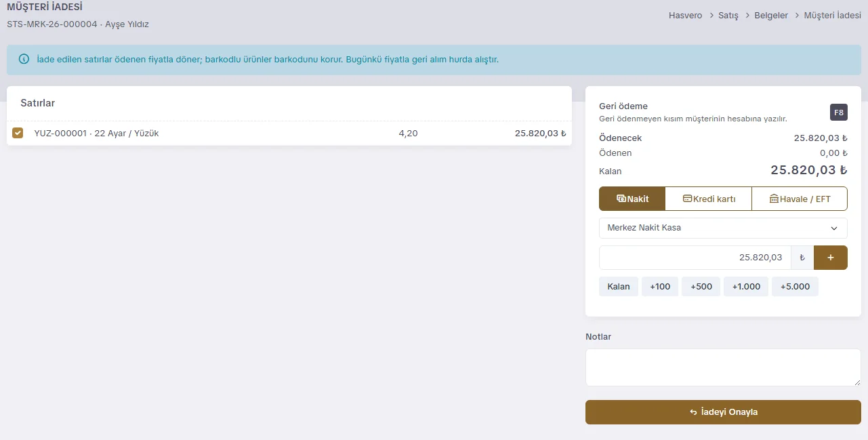Click into the Notlar text area
868x440 pixels.
[723, 367]
